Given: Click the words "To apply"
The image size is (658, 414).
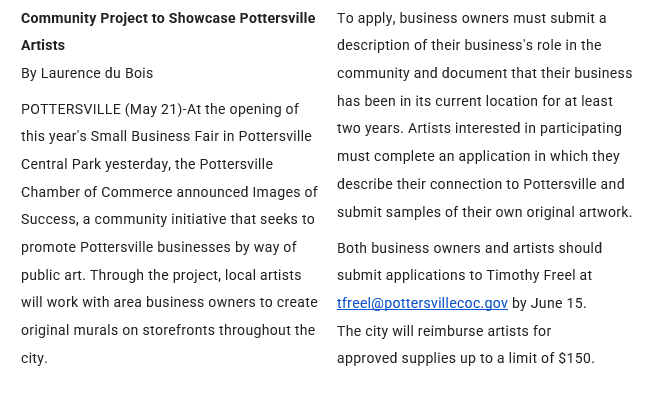Looking at the screenshot, I should (364, 18).
